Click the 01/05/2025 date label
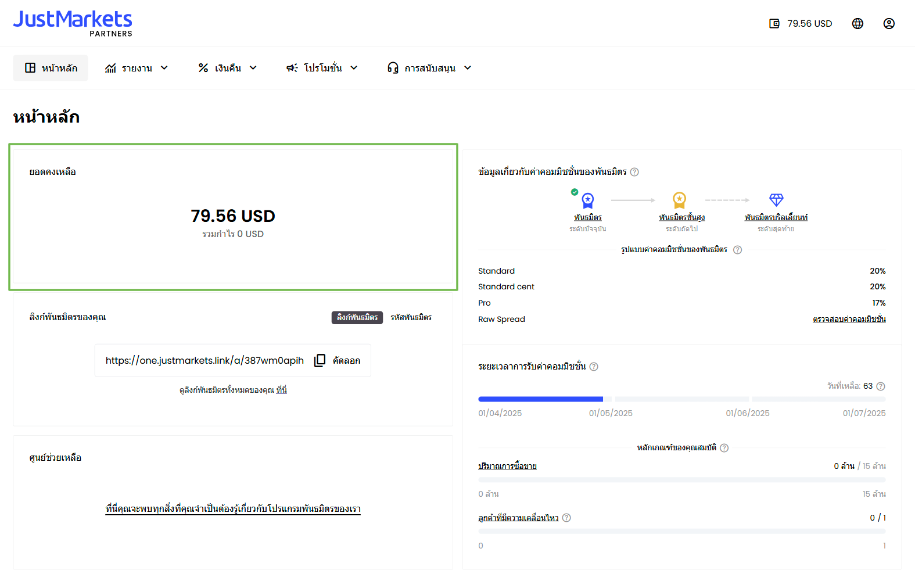Viewport: 915px width, 588px height. pyautogui.click(x=611, y=413)
